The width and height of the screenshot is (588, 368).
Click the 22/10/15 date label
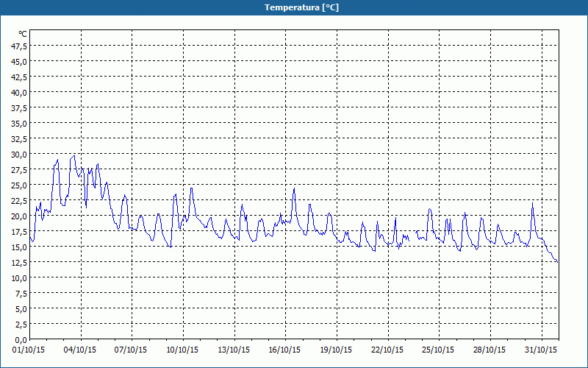point(387,350)
